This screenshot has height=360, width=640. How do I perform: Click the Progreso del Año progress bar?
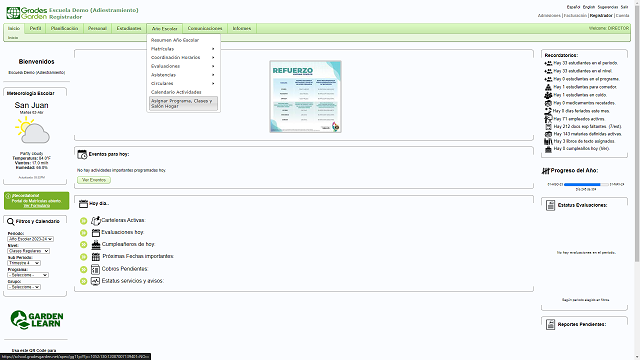586,184
